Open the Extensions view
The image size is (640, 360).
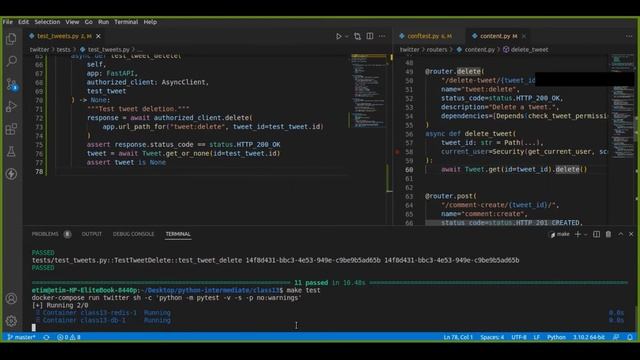11,129
